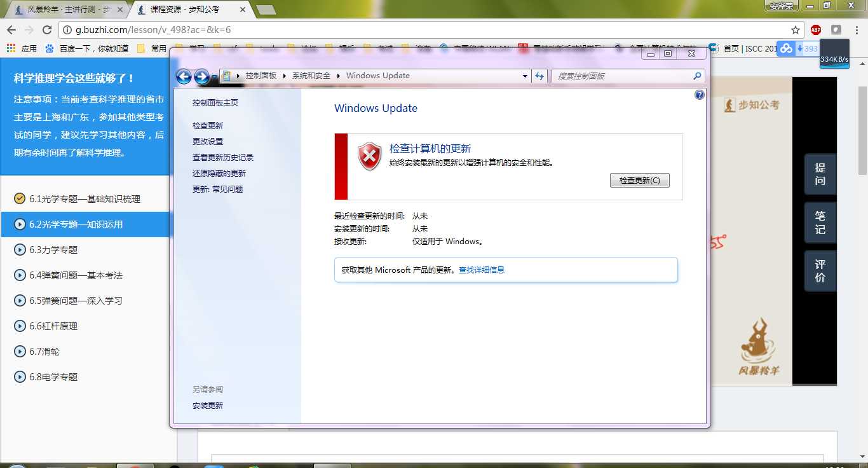Select 系统和安全 in the breadcrumb
This screenshot has height=468, width=868.
click(x=311, y=76)
